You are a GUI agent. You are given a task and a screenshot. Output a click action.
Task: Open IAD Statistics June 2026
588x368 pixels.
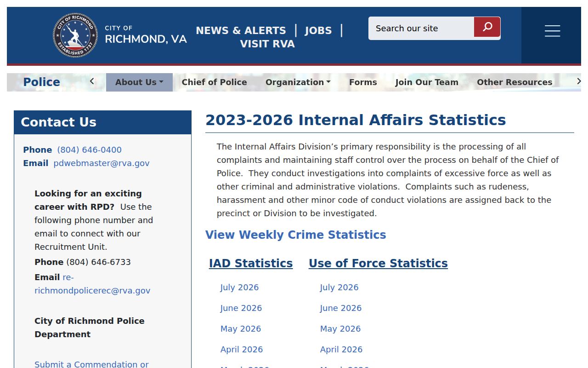coord(241,308)
